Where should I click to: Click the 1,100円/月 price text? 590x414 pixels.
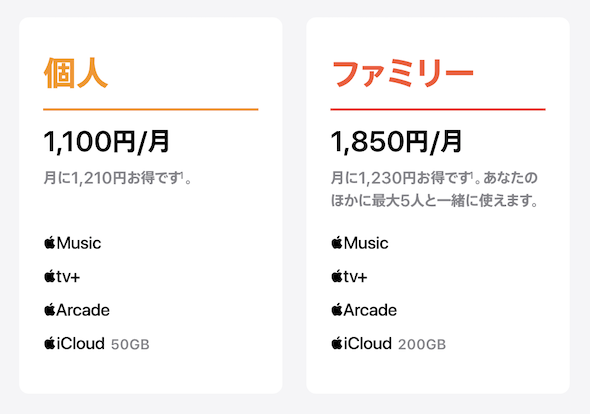[x=106, y=142]
